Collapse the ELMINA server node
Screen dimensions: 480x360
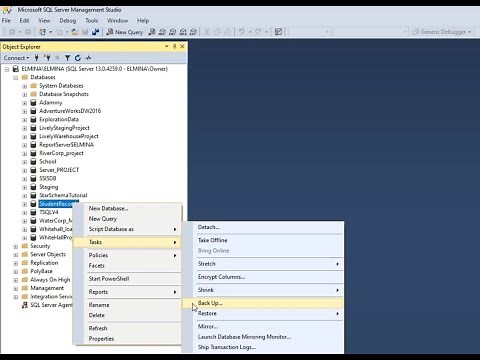click(x=7, y=69)
